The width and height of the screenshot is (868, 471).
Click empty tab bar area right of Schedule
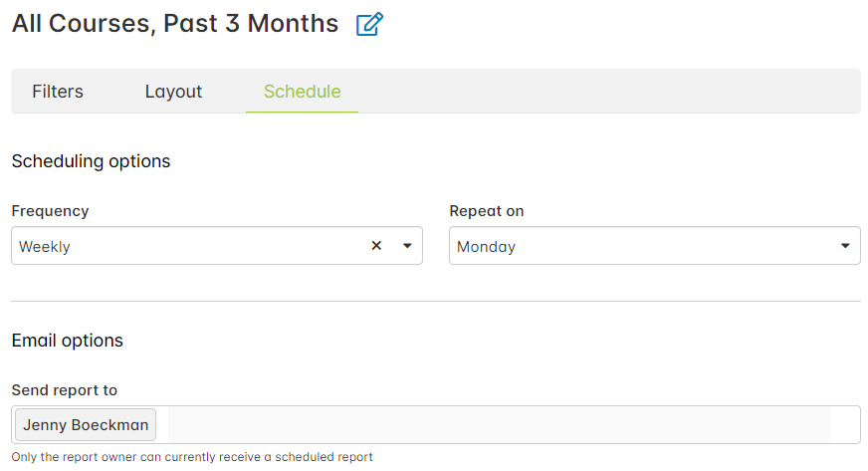pyautogui.click(x=607, y=92)
